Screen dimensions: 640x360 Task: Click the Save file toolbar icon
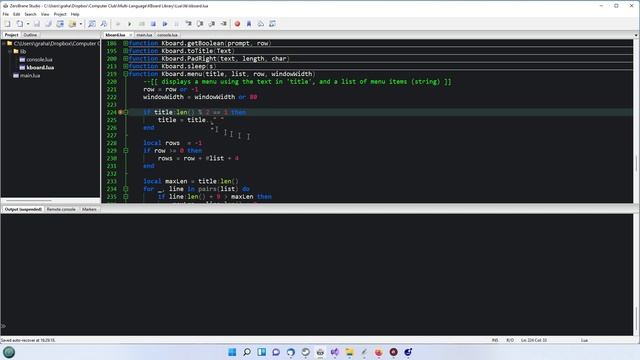37,24
